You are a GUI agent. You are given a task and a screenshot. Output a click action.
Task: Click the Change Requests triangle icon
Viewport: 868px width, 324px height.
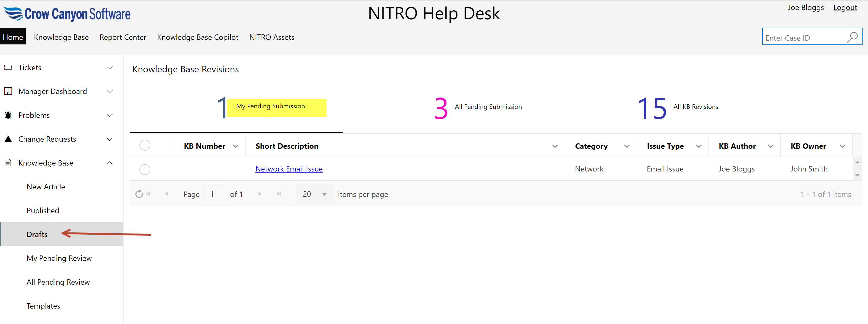click(8, 139)
